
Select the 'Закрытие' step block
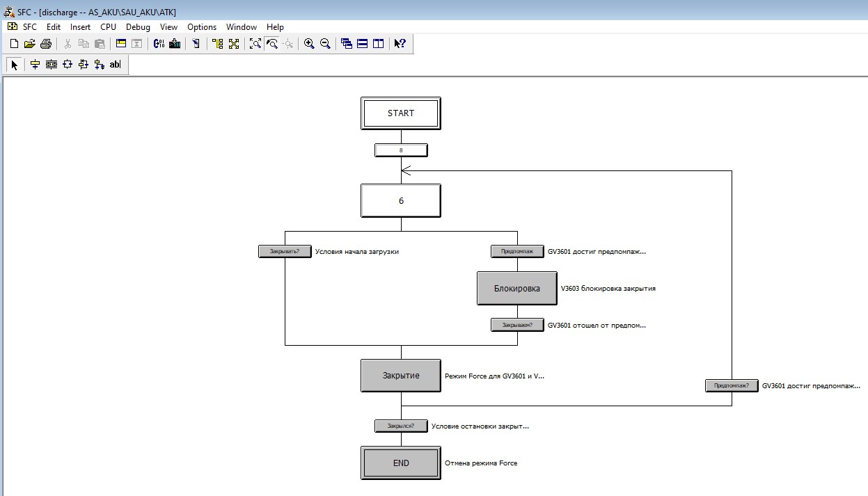[x=401, y=376]
